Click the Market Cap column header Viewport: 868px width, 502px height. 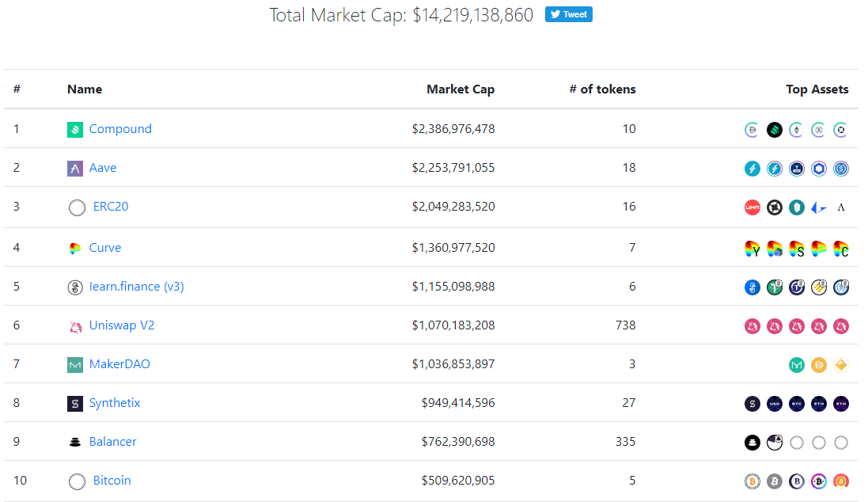coord(461,89)
